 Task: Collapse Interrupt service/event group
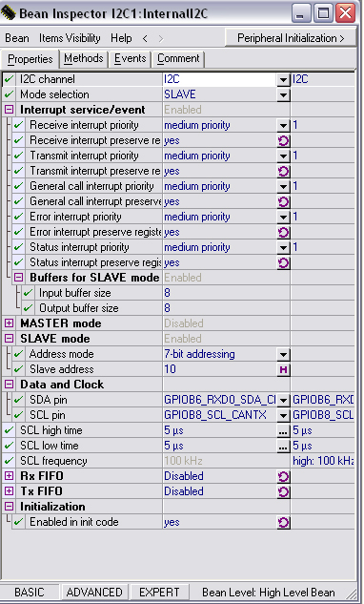(10, 110)
